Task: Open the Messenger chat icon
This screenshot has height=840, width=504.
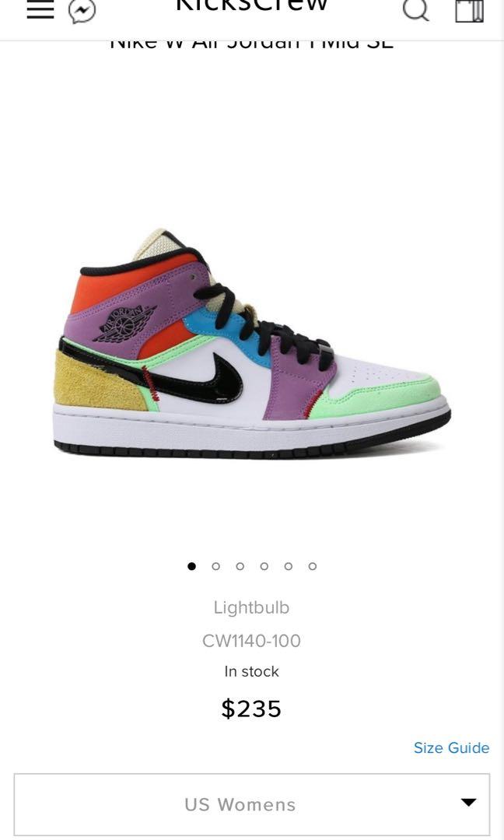Action: 82,11
